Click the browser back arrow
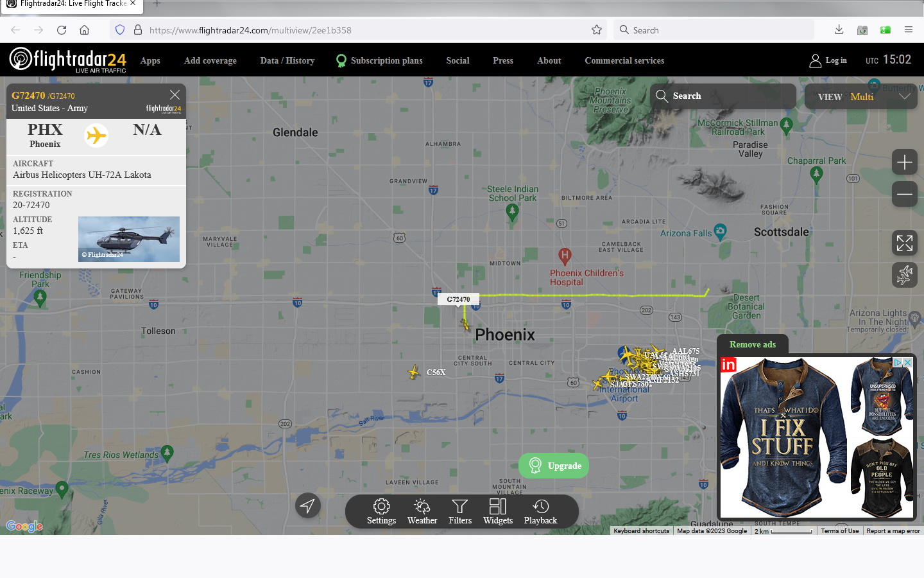The image size is (924, 578). pos(15,30)
